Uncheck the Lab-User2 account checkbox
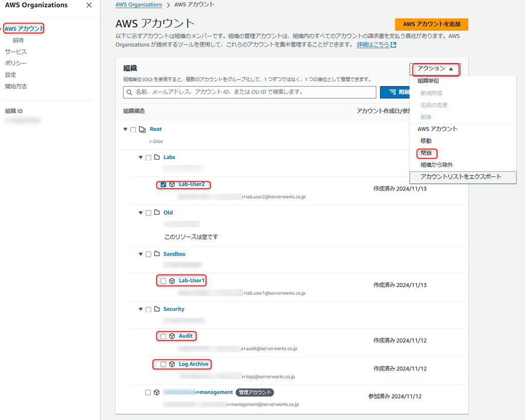The image size is (525, 420). click(164, 185)
